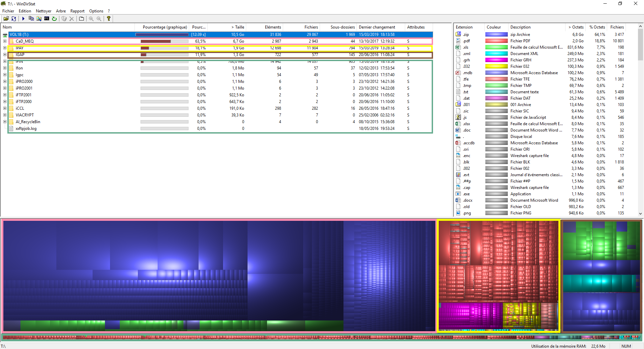This screenshot has width=644, height=349.
Task: Expand the CaD_MEQ folder tree node
Action: (x=5, y=41)
